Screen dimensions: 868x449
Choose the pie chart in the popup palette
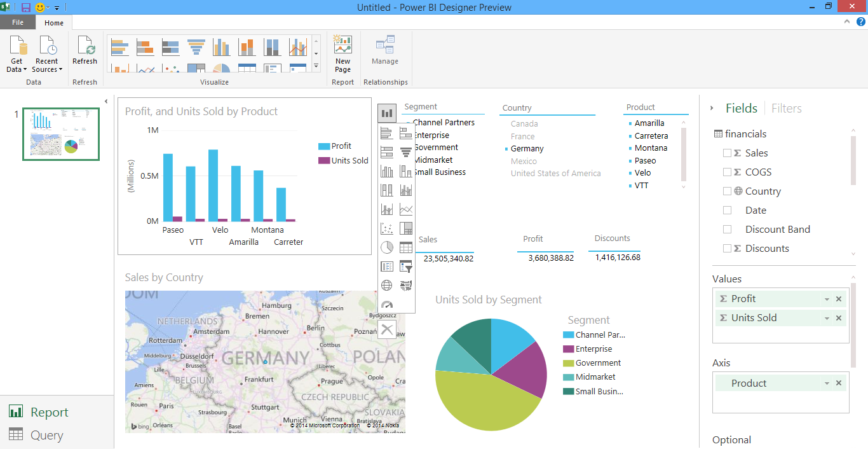pyautogui.click(x=386, y=247)
